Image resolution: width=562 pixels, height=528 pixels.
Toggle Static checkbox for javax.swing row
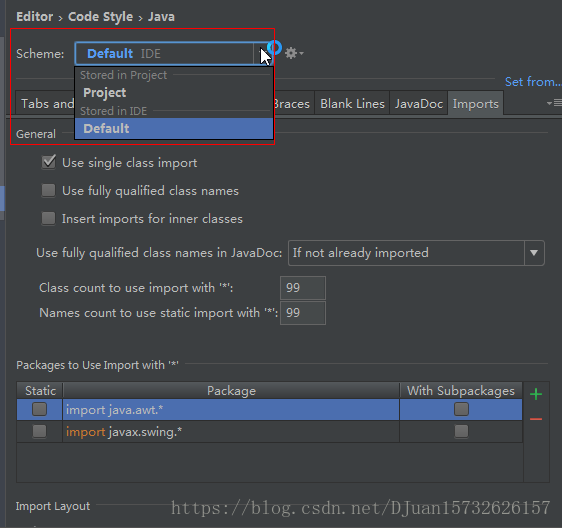[x=39, y=431]
